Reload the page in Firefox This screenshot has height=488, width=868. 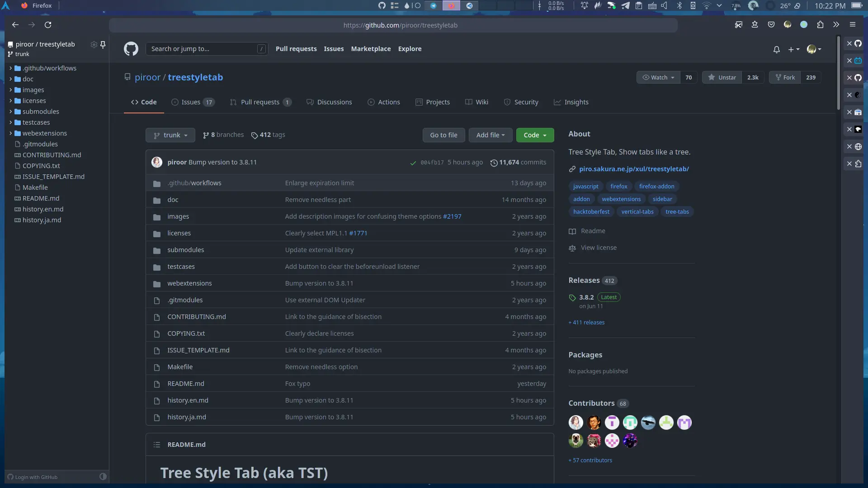48,25
